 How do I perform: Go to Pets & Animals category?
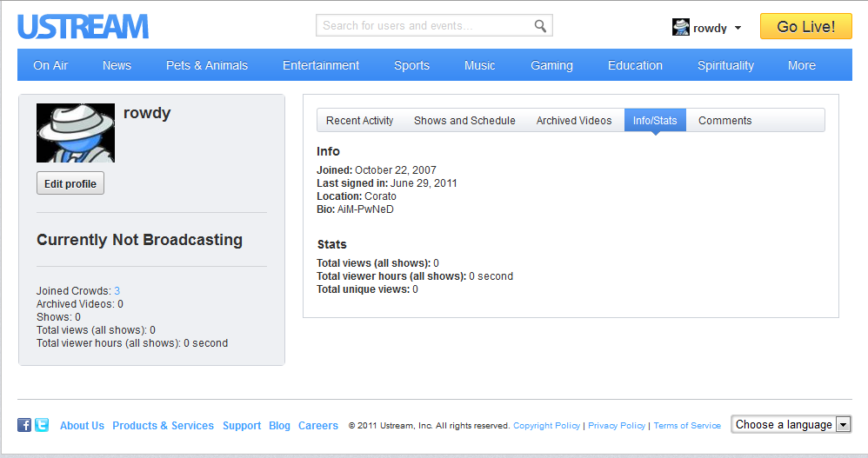pos(207,65)
